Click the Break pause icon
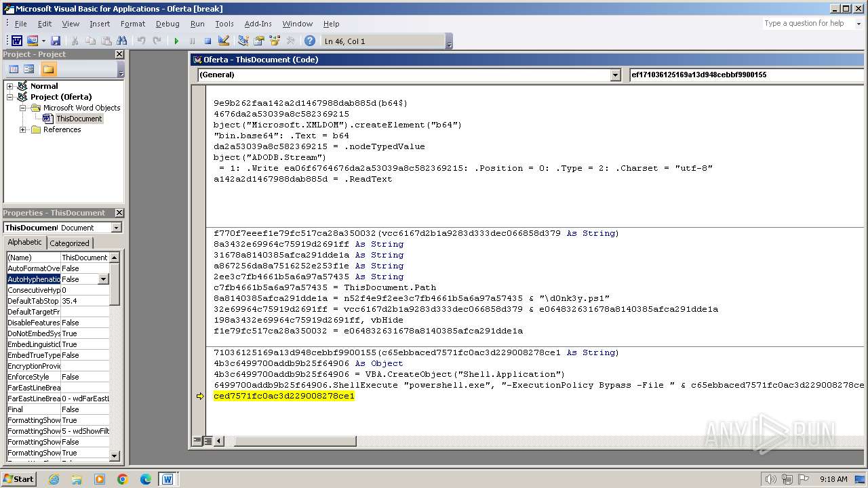868x488 pixels. click(192, 41)
